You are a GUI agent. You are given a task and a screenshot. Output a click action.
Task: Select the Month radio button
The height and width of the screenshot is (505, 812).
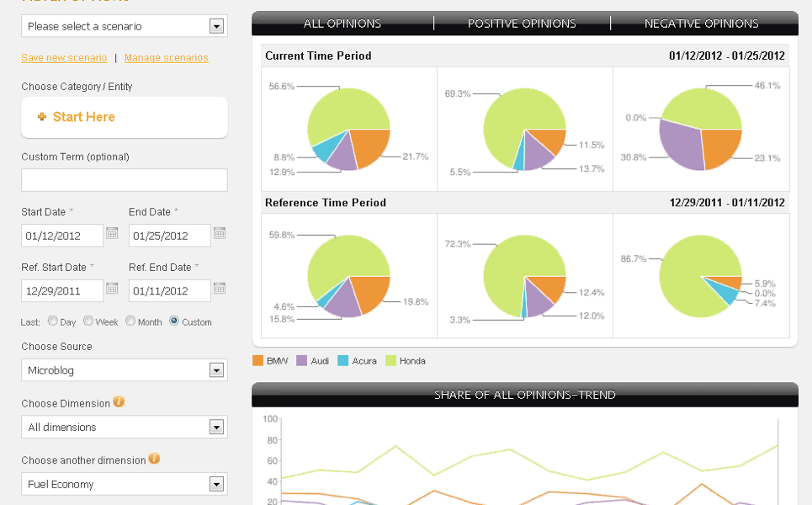(130, 321)
